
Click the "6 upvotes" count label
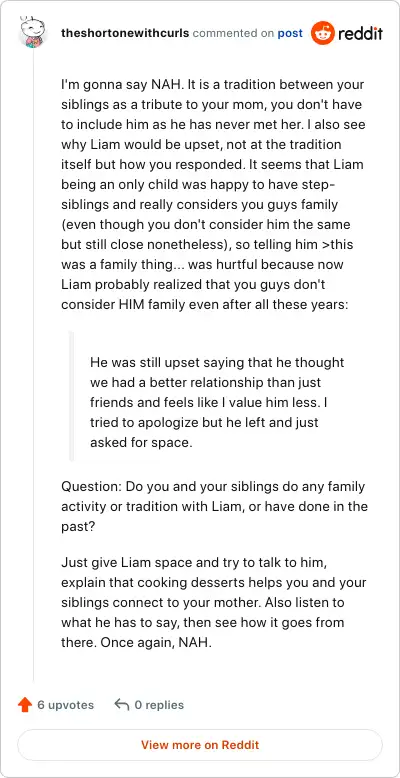click(x=66, y=705)
